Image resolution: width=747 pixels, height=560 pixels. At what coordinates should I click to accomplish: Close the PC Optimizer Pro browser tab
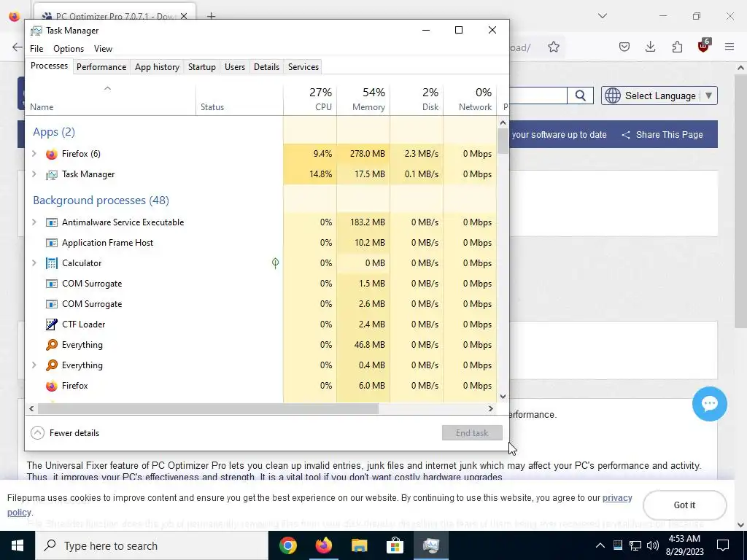click(x=184, y=16)
